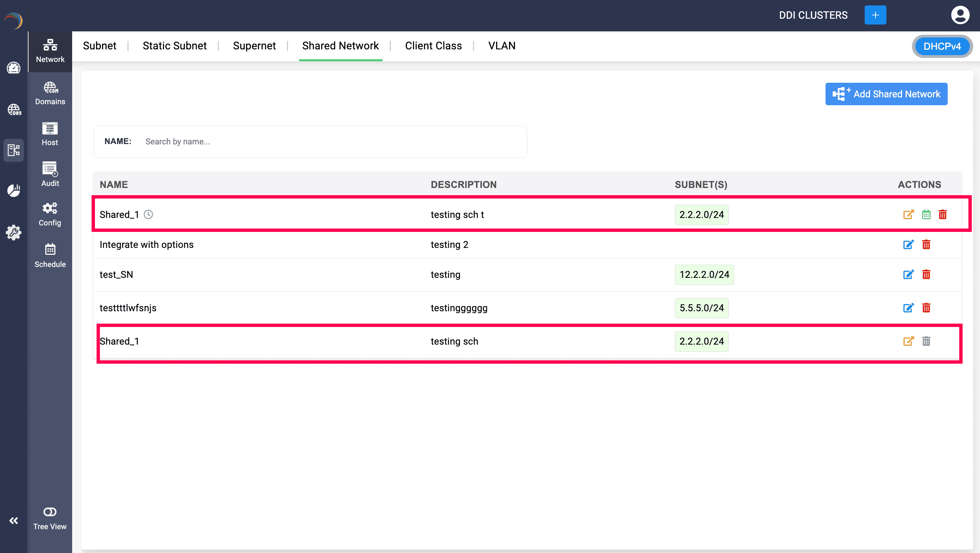
Task: Open the Schedule sidebar section
Action: [x=50, y=255]
